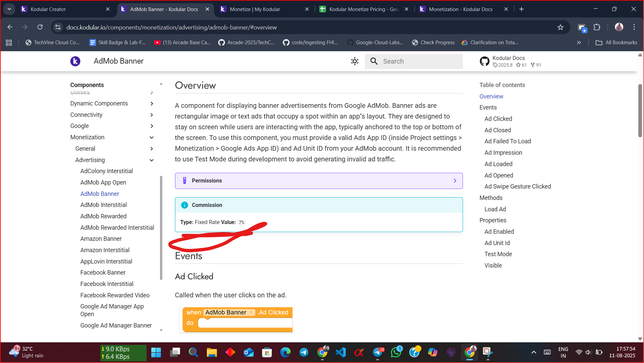Open AdMob App Open page
Screen dimensions: 644x363
point(103,183)
